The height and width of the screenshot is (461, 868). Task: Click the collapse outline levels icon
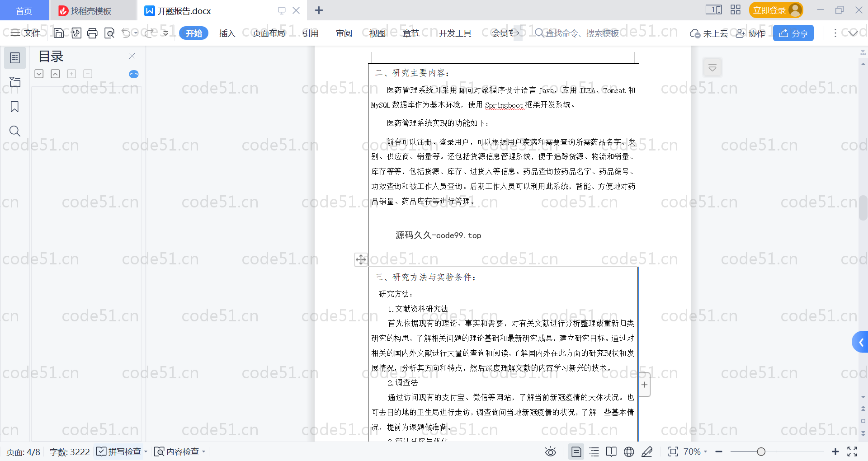(x=55, y=74)
